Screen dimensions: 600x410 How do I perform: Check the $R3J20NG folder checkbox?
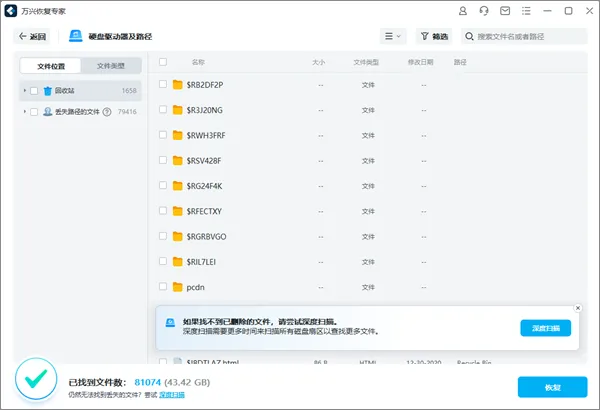click(x=163, y=109)
